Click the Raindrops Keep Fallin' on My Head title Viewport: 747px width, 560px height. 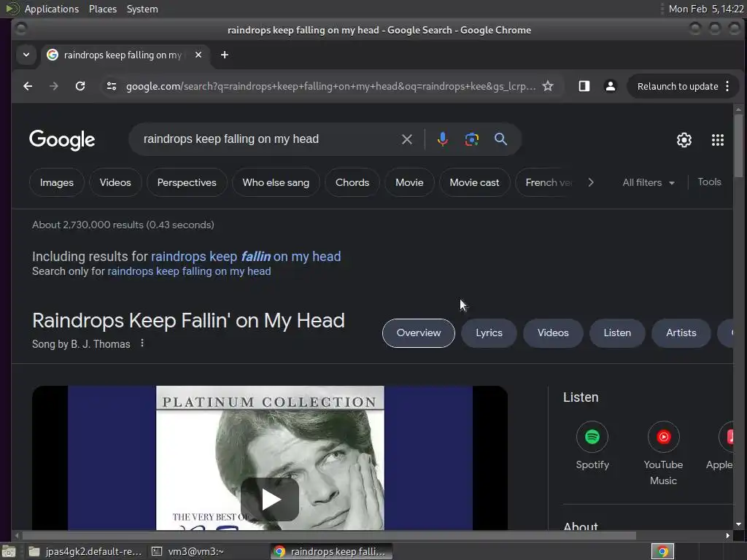click(x=188, y=321)
